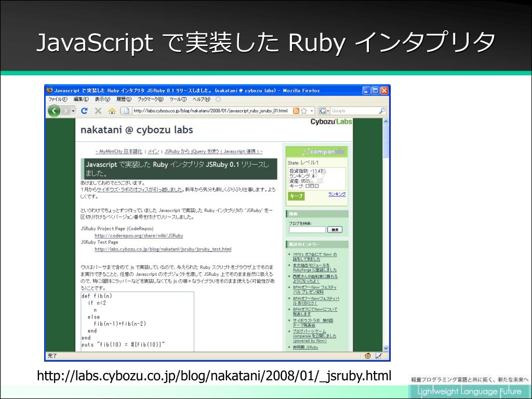
Task: Click the green キープ button
Action: click(296, 196)
